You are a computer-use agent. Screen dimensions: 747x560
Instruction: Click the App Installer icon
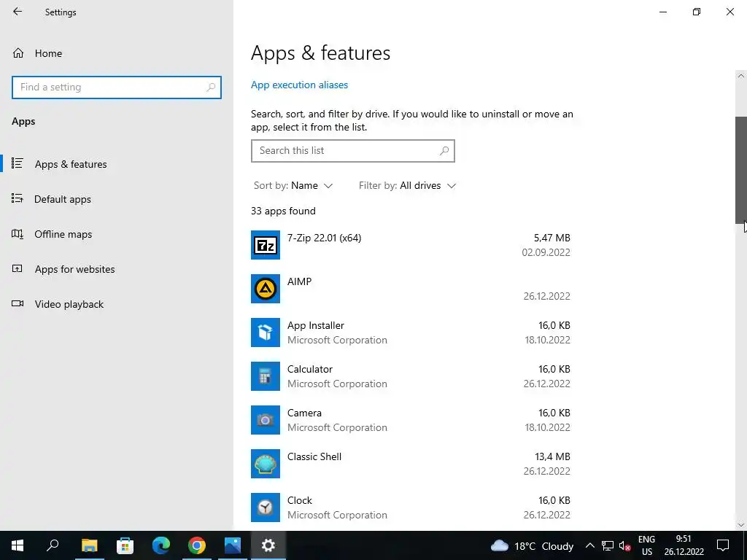coord(266,332)
